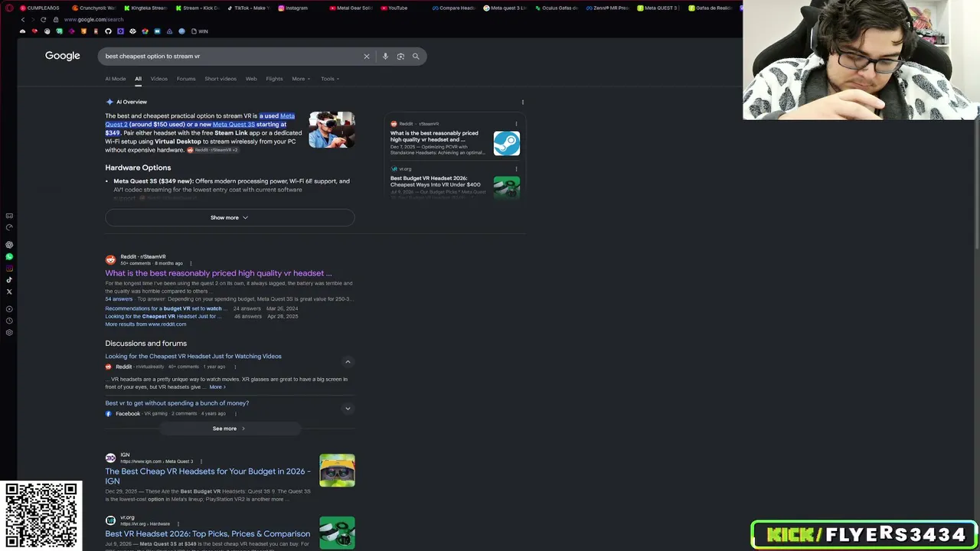Open 'Best VR Headset 2026: Top Picks' result
The width and height of the screenshot is (980, 551).
click(207, 534)
